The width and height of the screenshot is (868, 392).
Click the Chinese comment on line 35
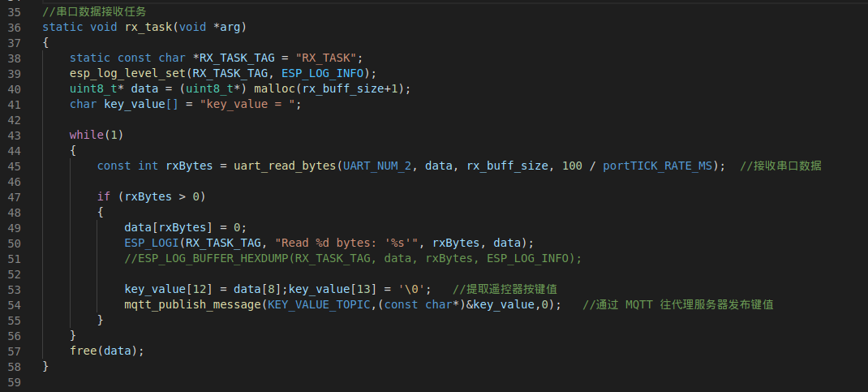point(97,12)
